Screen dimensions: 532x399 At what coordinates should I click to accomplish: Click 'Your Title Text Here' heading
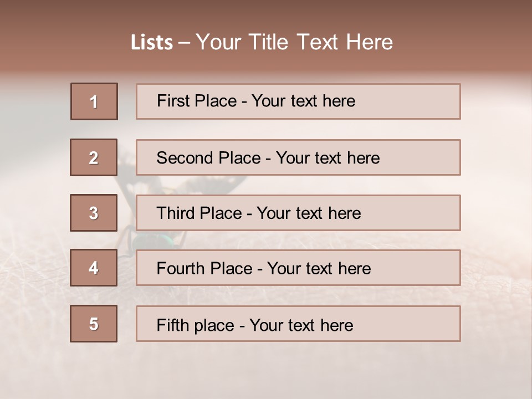(x=294, y=42)
